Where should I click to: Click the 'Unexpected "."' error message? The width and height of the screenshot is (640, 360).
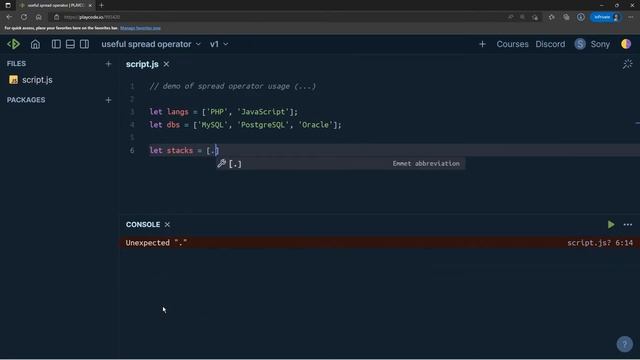(156, 243)
